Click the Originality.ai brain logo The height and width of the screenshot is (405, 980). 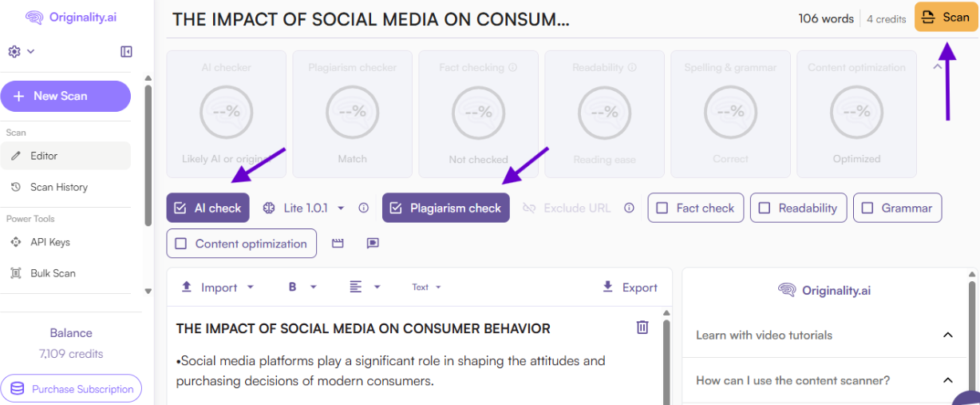click(34, 18)
